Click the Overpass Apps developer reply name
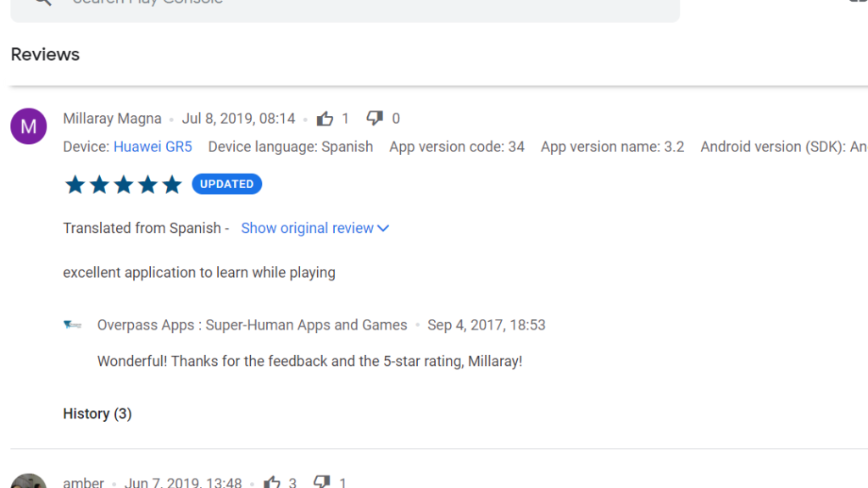Image resolution: width=868 pixels, height=488 pixels. click(x=252, y=324)
